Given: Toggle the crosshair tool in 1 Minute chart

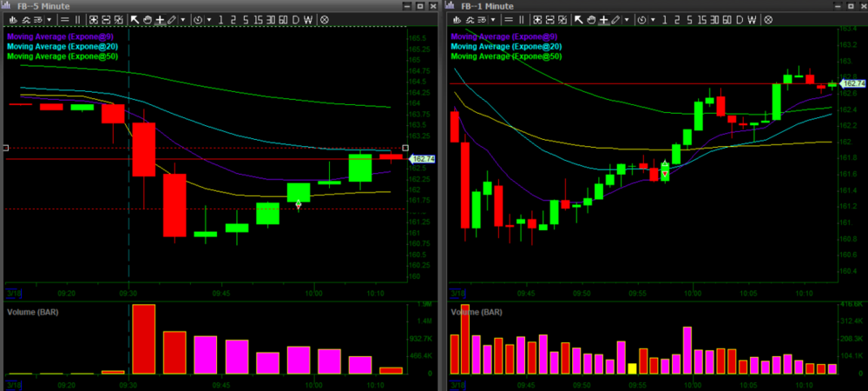Looking at the screenshot, I should pos(603,19).
